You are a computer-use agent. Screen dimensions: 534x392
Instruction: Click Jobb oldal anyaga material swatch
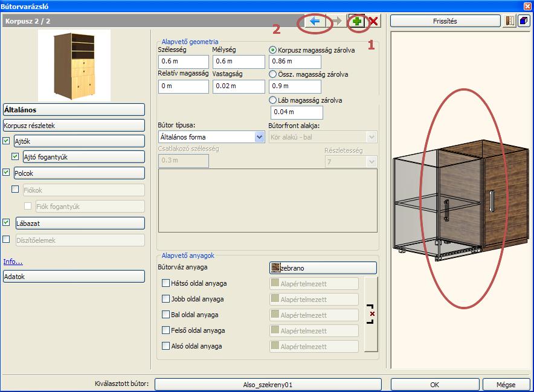click(275, 299)
